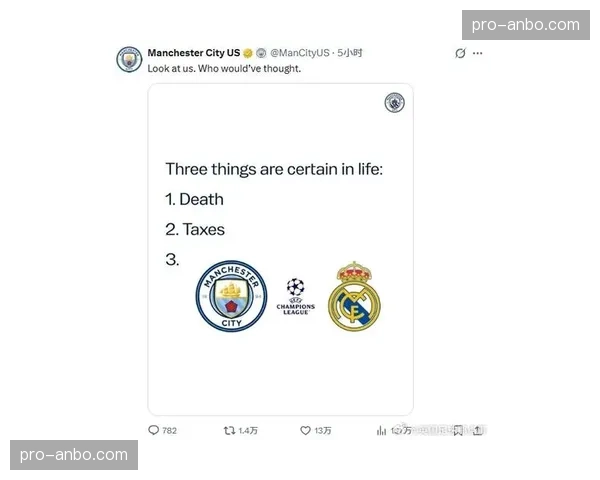Click the gold verified badge
This screenshot has height=480, width=600.
point(248,53)
